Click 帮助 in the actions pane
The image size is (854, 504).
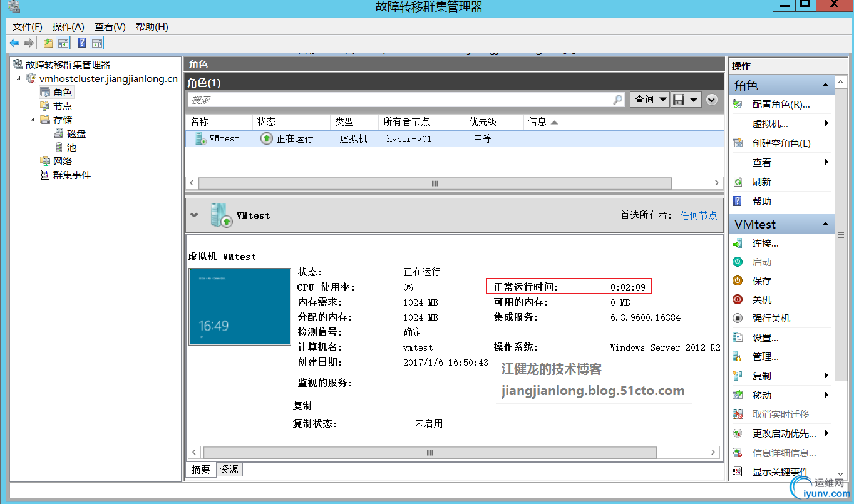[x=762, y=202]
